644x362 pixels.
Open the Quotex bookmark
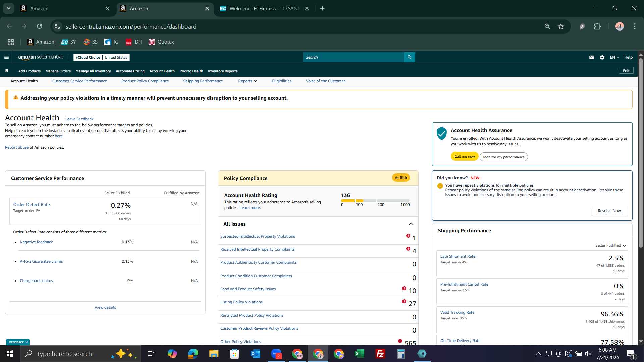(x=161, y=42)
